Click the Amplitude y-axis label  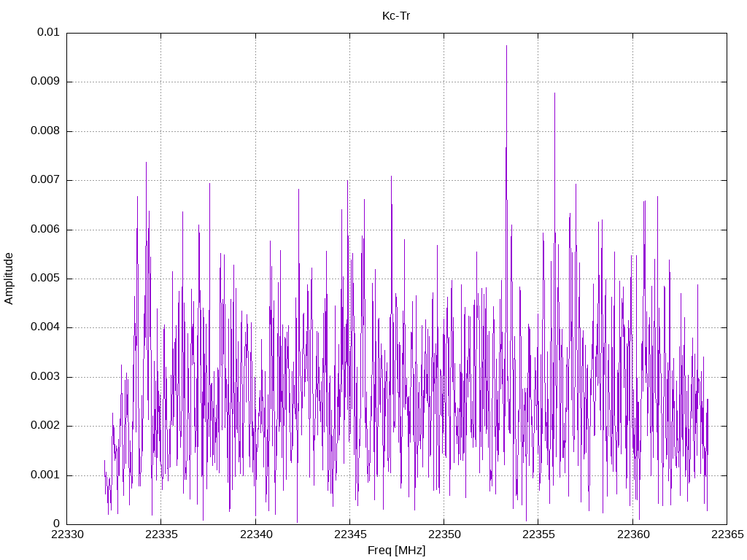tap(9, 279)
